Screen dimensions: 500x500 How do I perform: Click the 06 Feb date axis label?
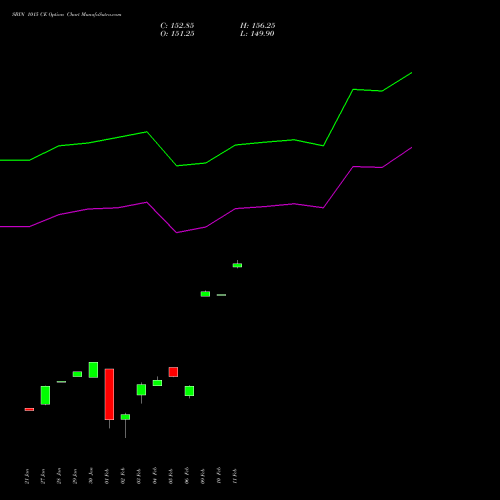[187, 476]
